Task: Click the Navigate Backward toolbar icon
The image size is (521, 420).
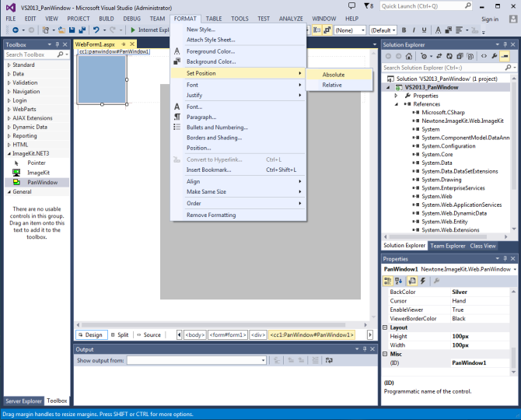Action: coord(16,30)
